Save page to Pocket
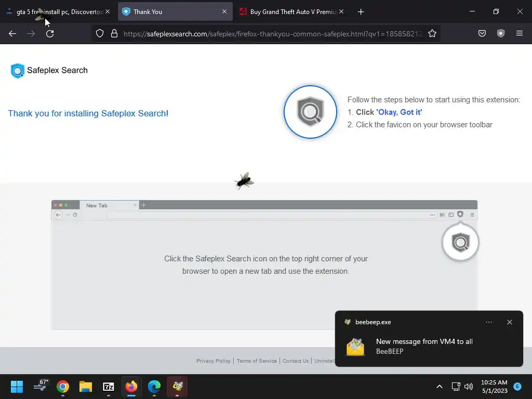The image size is (532, 399). pos(482,33)
